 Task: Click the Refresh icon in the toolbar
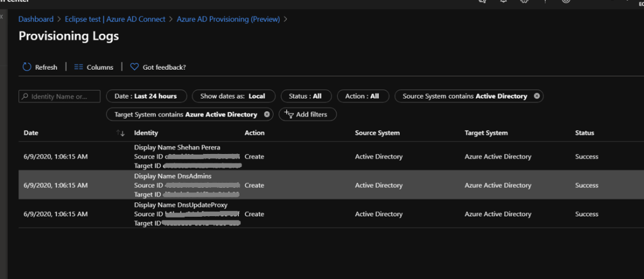27,67
